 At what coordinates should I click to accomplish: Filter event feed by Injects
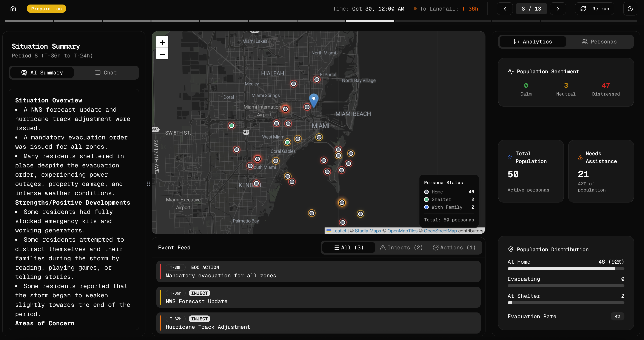point(401,247)
